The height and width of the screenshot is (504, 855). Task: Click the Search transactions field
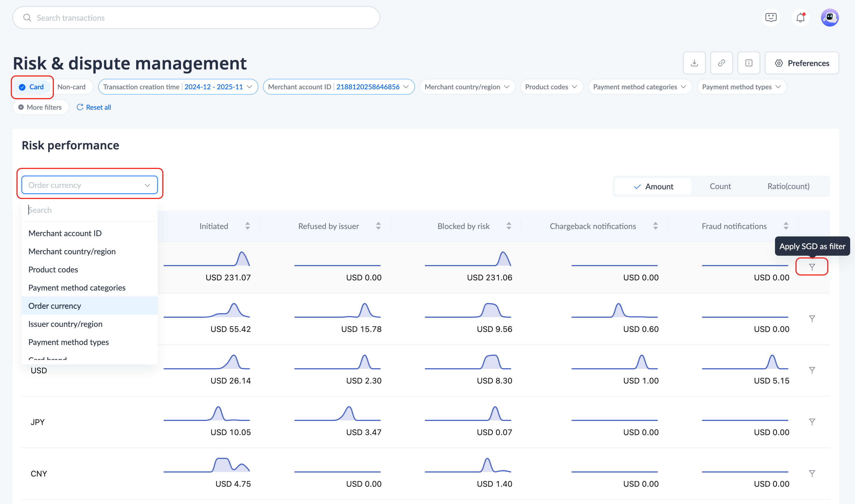196,18
